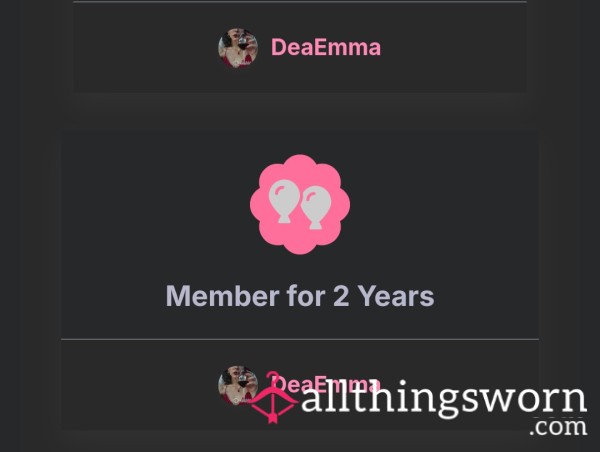This screenshot has width=600, height=452.
Task: Click the wine glass in the top avatar
Action: click(x=243, y=42)
